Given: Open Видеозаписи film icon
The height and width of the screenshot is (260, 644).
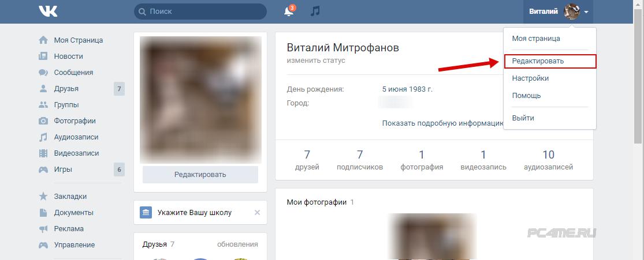Looking at the screenshot, I should click(43, 153).
